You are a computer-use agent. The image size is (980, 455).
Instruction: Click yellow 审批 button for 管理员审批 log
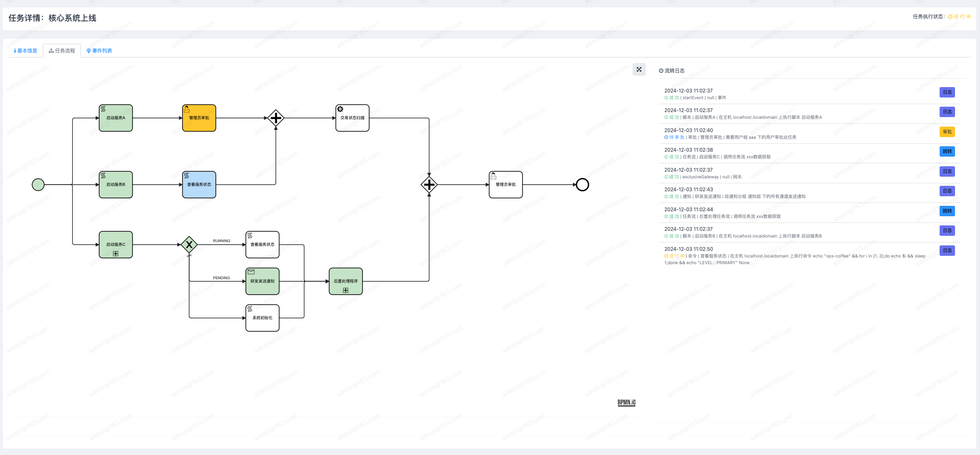[x=947, y=132]
